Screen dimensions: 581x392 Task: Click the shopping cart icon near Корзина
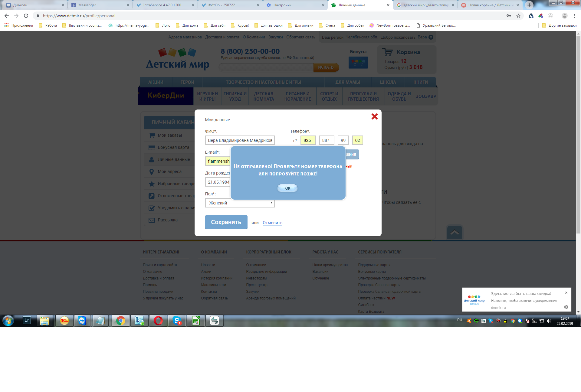pyautogui.click(x=387, y=52)
